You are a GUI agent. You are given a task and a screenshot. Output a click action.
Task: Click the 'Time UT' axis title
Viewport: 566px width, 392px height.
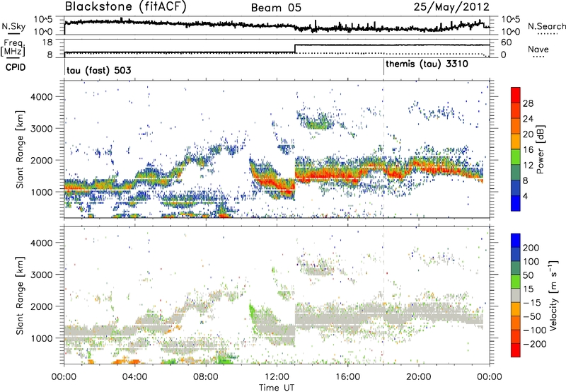(277, 388)
